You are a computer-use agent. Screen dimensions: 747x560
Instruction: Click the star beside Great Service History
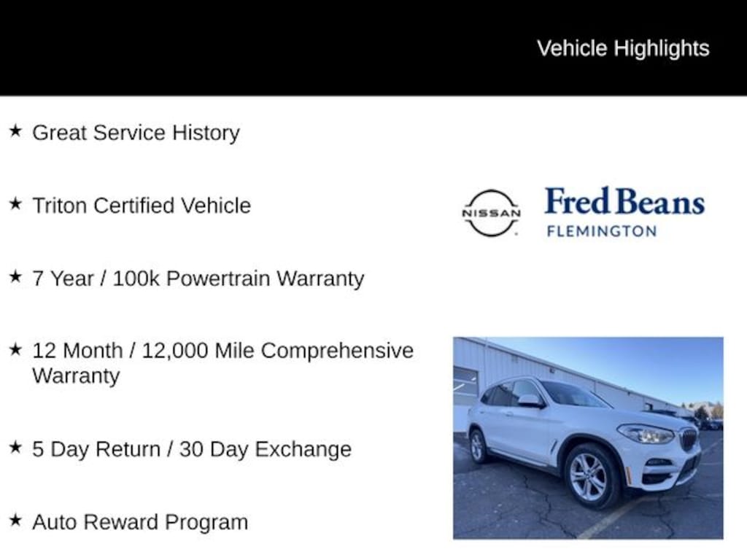click(x=15, y=131)
